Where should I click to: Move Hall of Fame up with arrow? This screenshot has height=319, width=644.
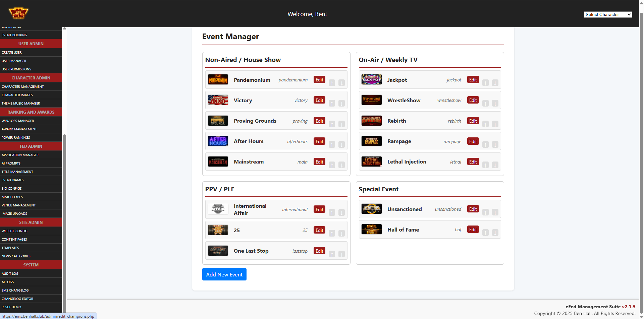coord(485,233)
